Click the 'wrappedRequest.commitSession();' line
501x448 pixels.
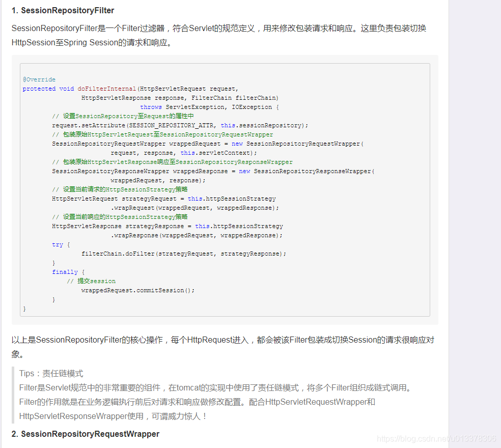(x=138, y=290)
